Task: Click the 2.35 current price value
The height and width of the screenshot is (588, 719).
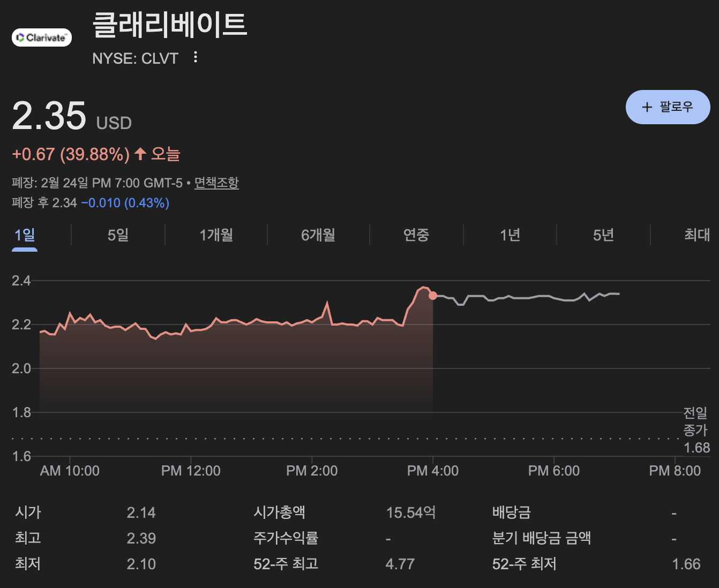Action: 49,116
